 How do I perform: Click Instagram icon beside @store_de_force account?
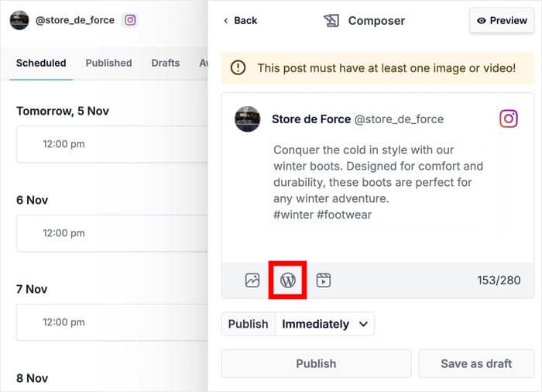[131, 20]
